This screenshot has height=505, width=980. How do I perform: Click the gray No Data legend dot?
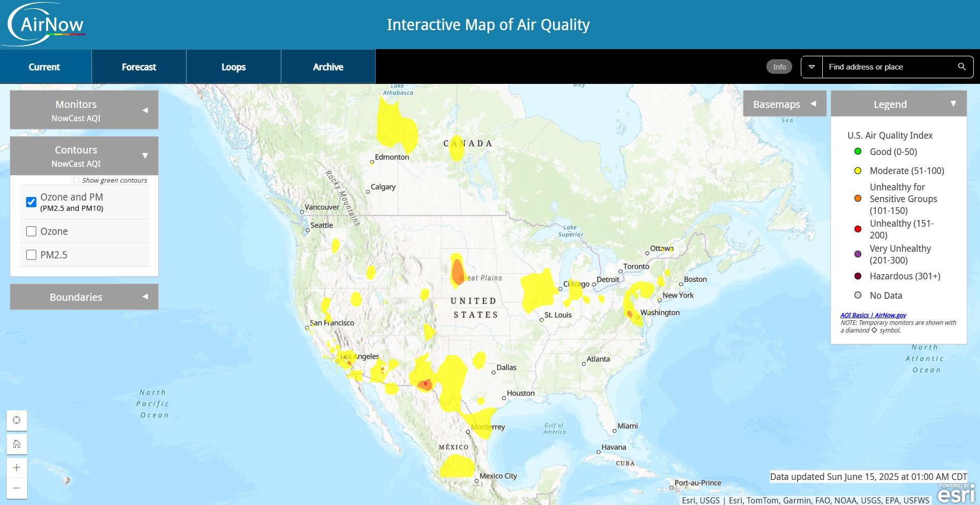(858, 295)
